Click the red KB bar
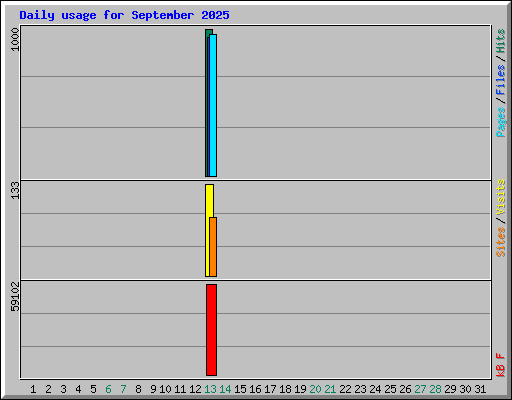 pos(211,330)
